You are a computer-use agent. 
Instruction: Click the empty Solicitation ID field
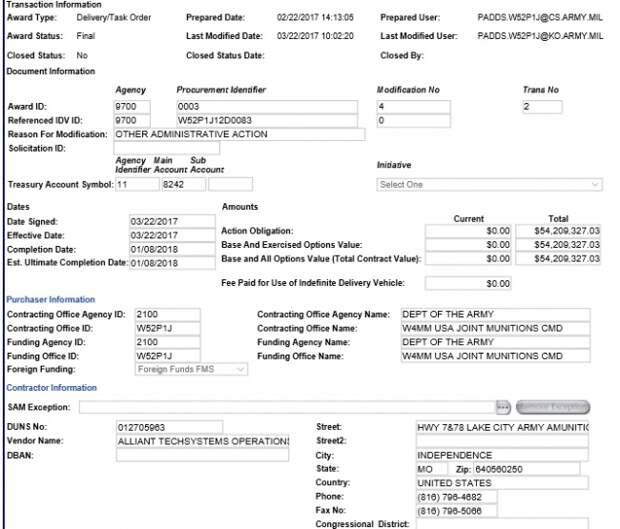click(x=166, y=148)
